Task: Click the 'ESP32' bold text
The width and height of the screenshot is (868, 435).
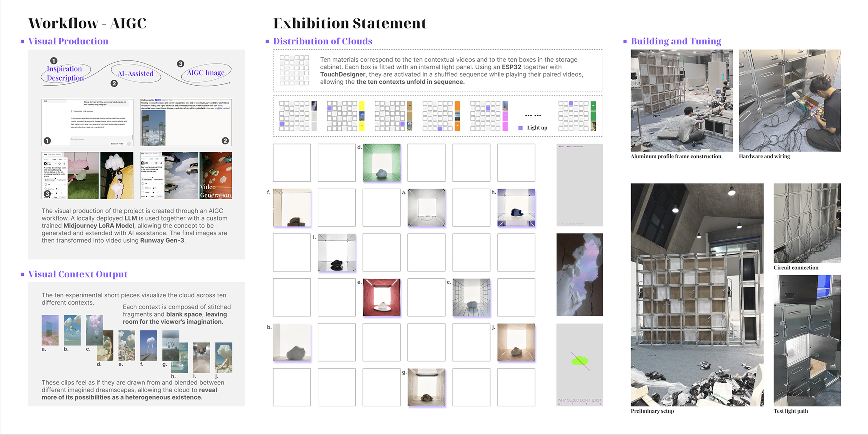Action: (x=511, y=67)
